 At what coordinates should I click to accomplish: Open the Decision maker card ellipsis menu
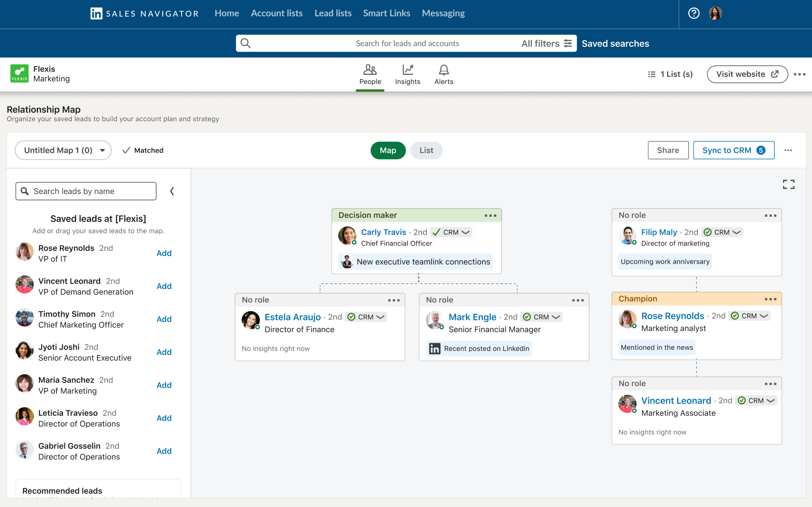(x=490, y=215)
